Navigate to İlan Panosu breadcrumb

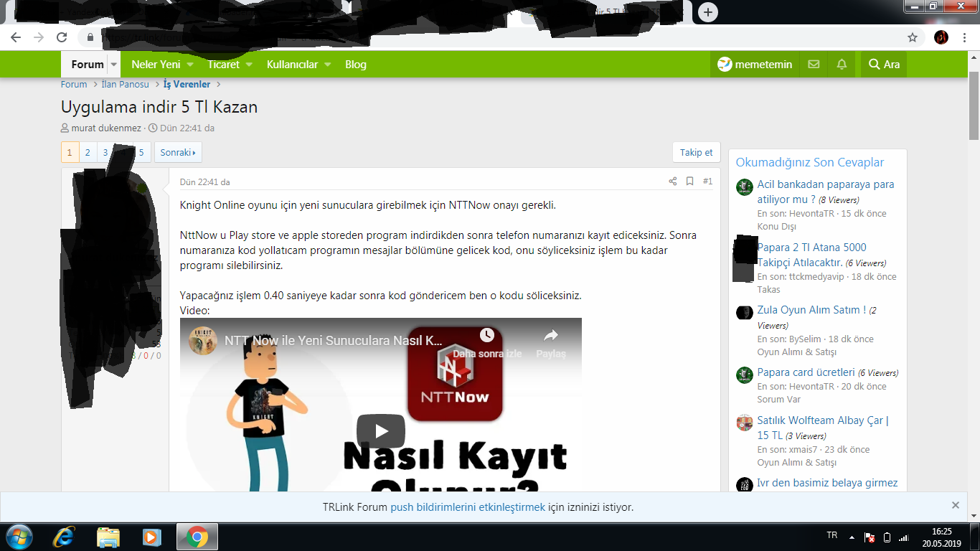[126, 85]
